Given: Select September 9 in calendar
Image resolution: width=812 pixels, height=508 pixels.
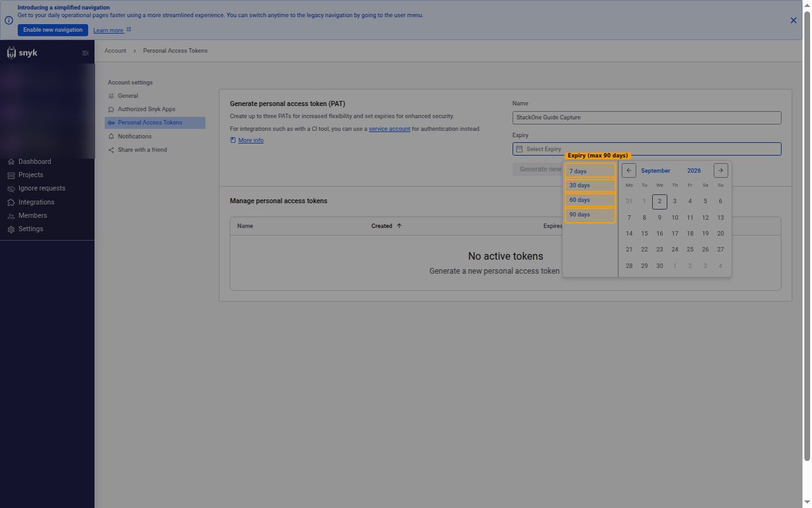Looking at the screenshot, I should [x=660, y=218].
